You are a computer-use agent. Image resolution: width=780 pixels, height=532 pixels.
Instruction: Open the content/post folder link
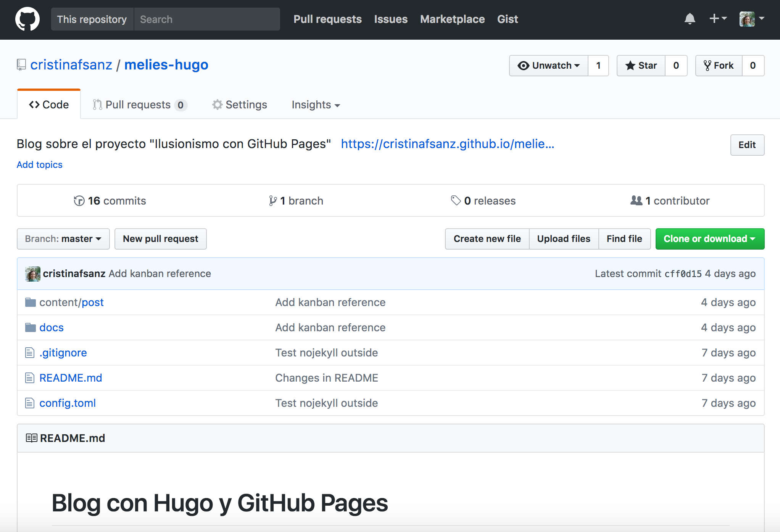pyautogui.click(x=71, y=302)
